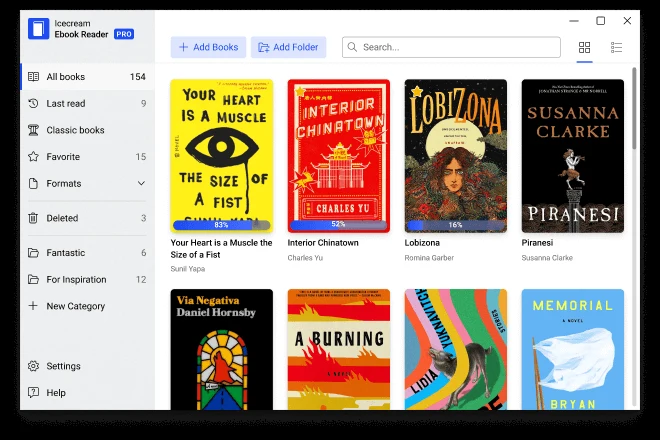Viewport: 660px width, 440px height.
Task: Click the 83% reading progress bar
Action: (221, 225)
